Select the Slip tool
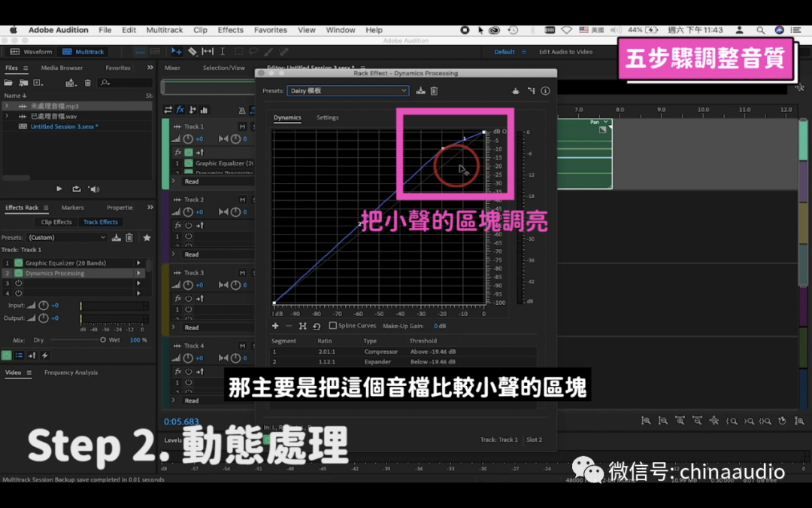Viewport: 812px width, 508px height. pyautogui.click(x=208, y=51)
